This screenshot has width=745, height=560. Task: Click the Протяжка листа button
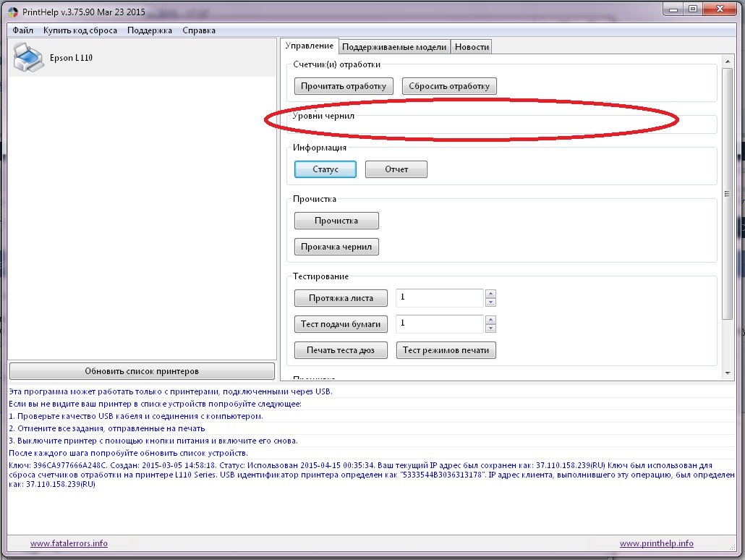point(341,298)
